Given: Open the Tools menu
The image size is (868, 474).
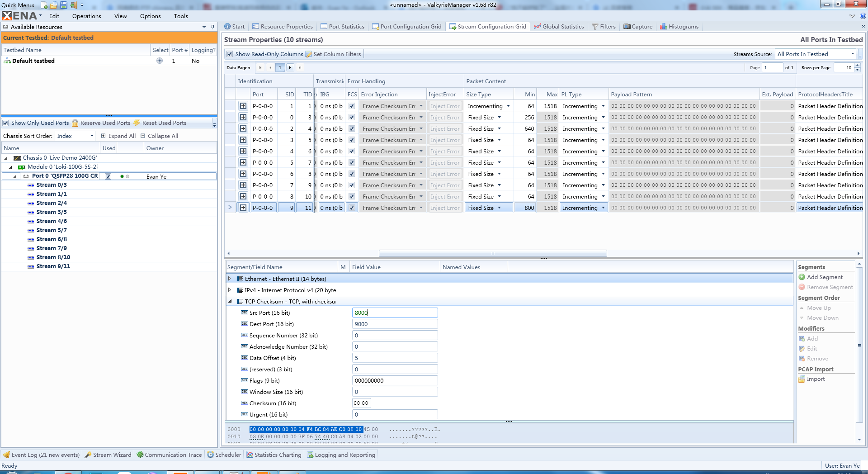Looking at the screenshot, I should (180, 16).
